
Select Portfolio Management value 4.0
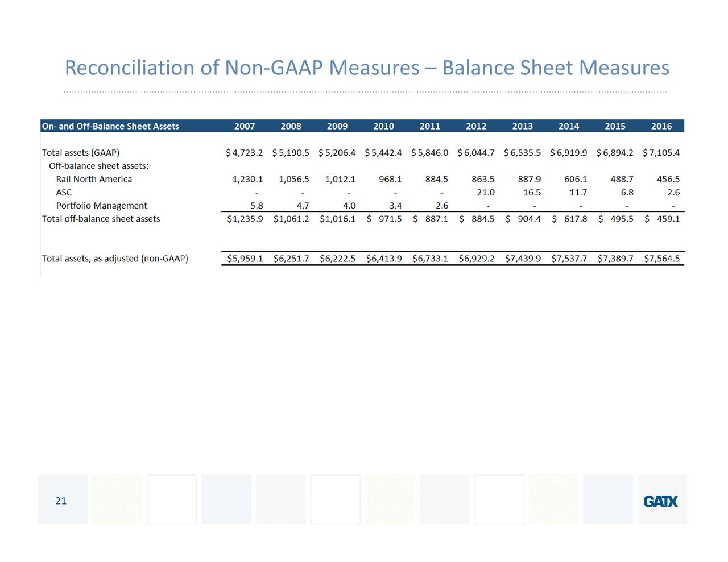pyautogui.click(x=349, y=206)
